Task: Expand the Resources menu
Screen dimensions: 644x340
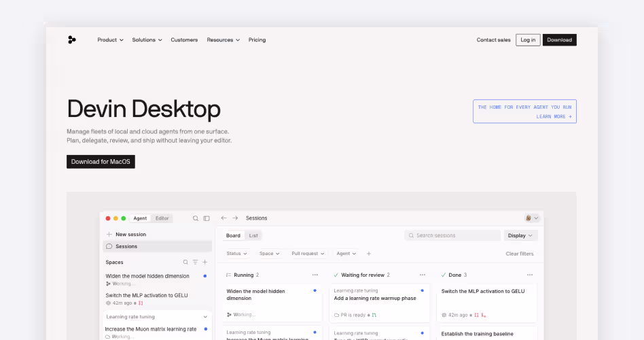Action: pos(223,40)
